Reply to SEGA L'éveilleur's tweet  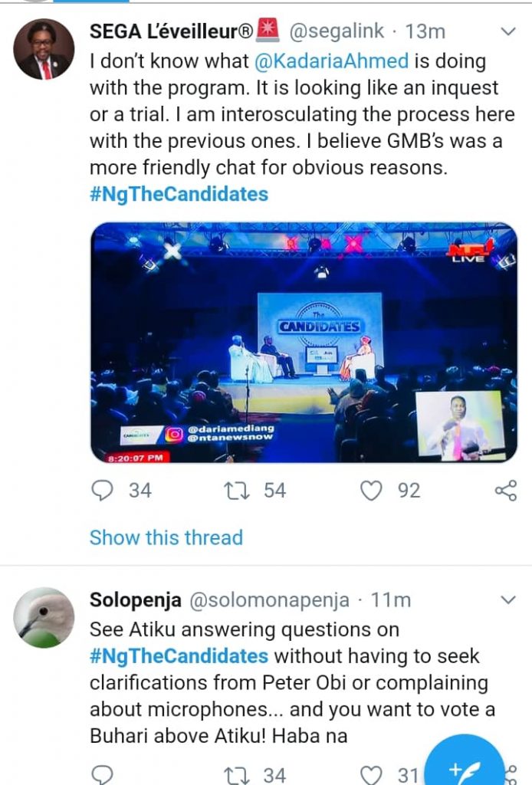(x=102, y=490)
